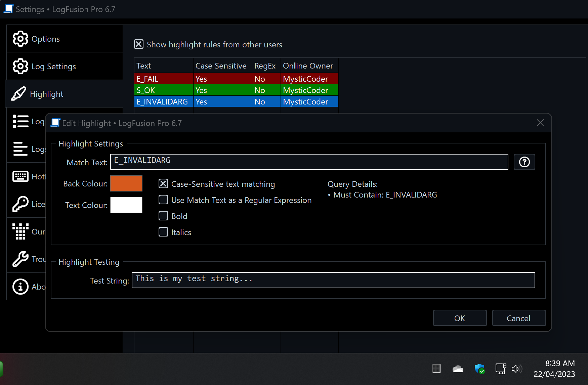
Task: Open the About info icon
Action: coord(20,287)
